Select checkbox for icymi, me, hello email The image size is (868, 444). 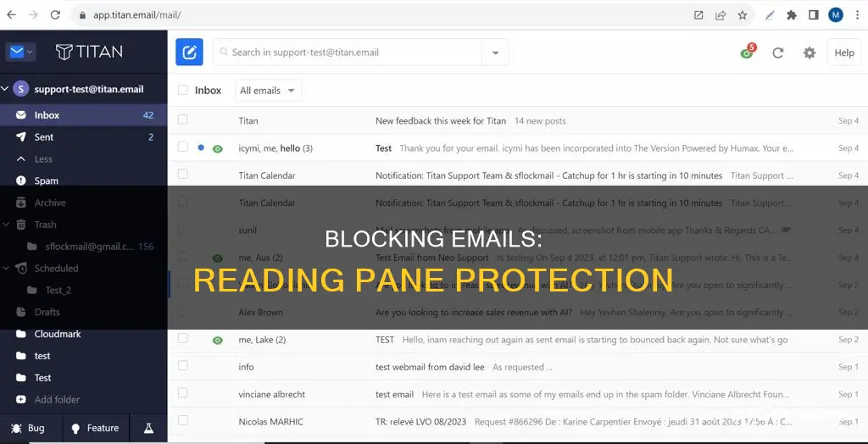pos(183,147)
